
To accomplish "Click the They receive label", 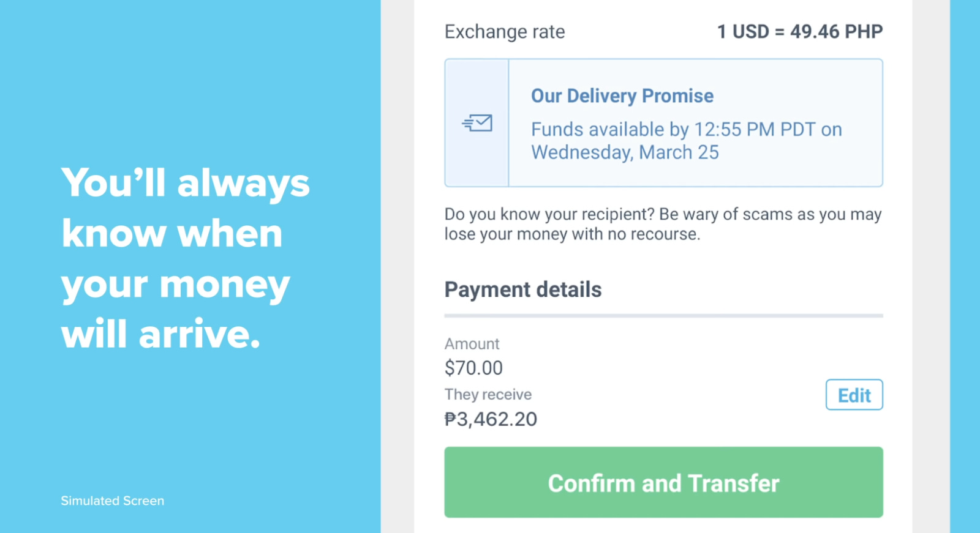I will 488,394.
